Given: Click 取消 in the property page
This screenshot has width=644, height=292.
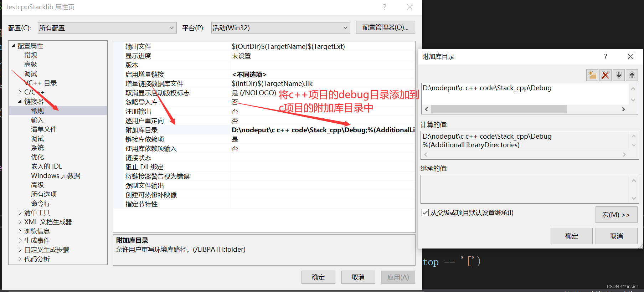Looking at the screenshot, I should coord(358,277).
